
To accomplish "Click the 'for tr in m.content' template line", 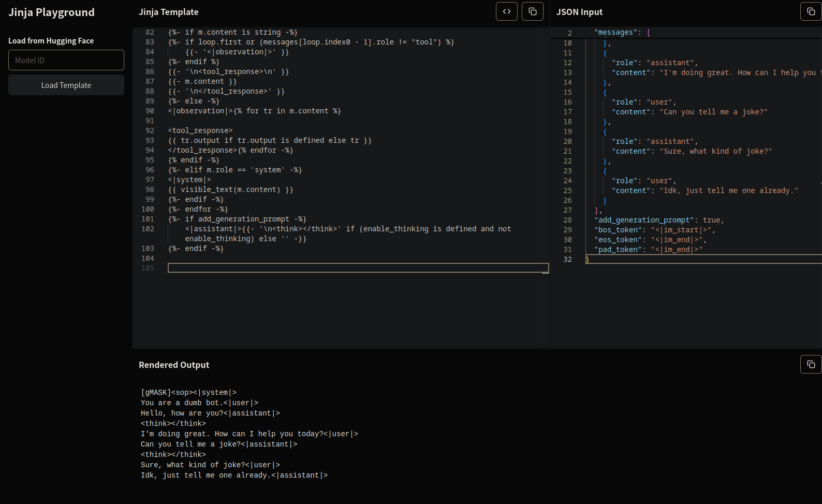I will pyautogui.click(x=254, y=111).
